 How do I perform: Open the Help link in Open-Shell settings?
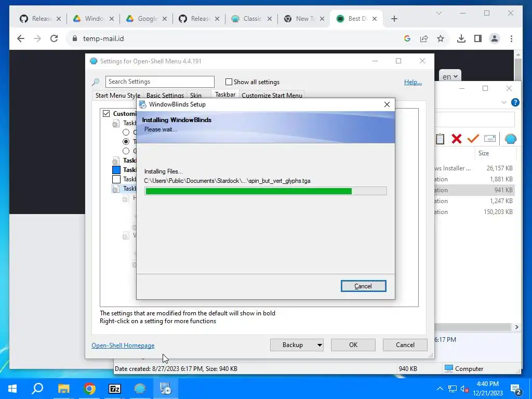(413, 82)
